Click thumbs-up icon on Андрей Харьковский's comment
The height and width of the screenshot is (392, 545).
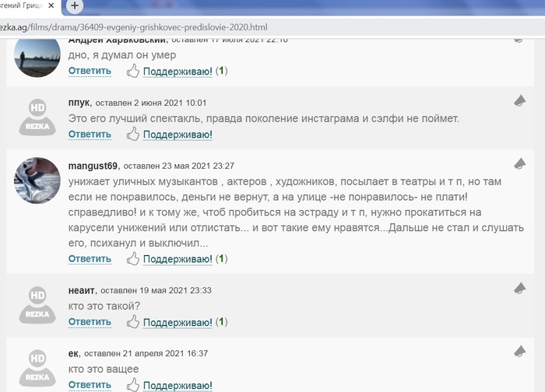point(133,72)
